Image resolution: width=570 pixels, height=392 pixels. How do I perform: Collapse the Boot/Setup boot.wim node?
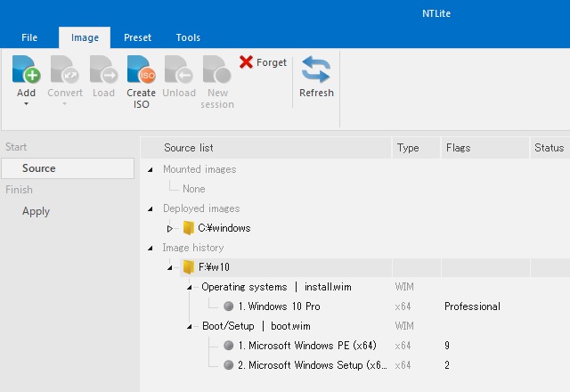[190, 327]
